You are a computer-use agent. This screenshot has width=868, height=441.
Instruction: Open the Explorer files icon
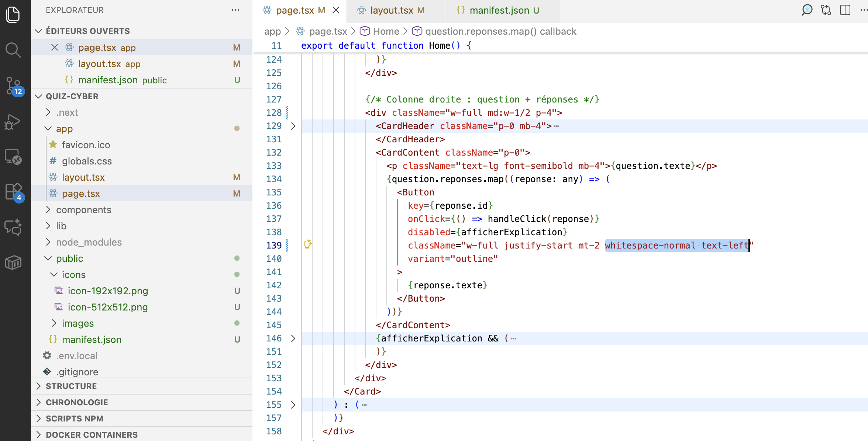pyautogui.click(x=13, y=15)
